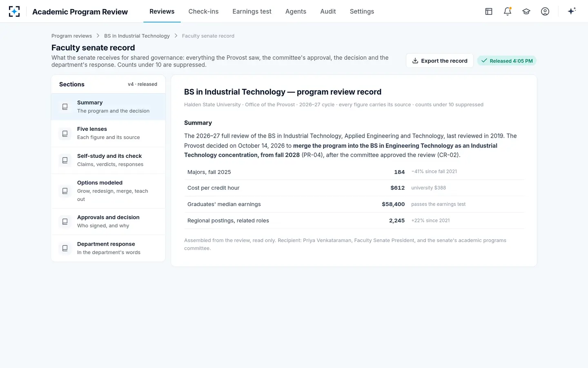The width and height of the screenshot is (588, 368).
Task: Open the layout panel icon in header
Action: (489, 11)
